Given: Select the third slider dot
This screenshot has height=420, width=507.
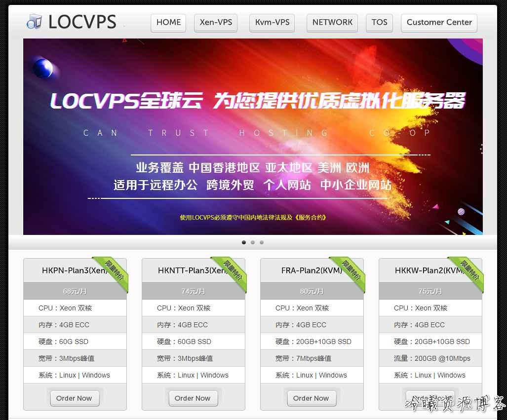Looking at the screenshot, I should coord(262,242).
